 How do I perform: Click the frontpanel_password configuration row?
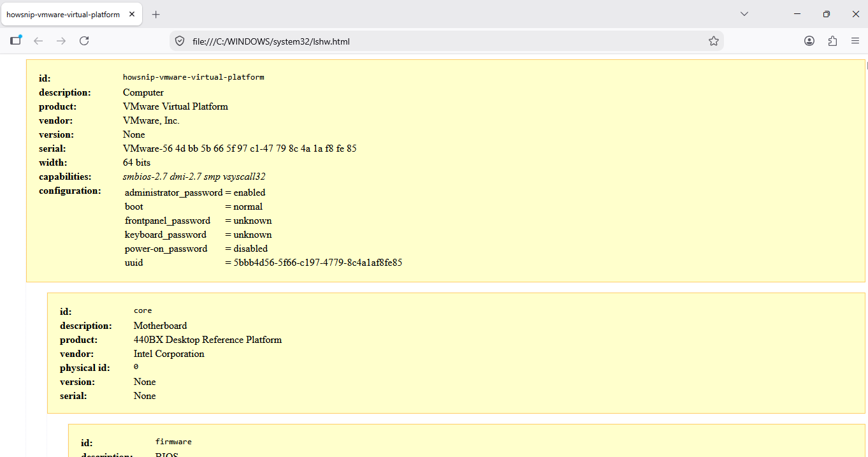click(198, 221)
